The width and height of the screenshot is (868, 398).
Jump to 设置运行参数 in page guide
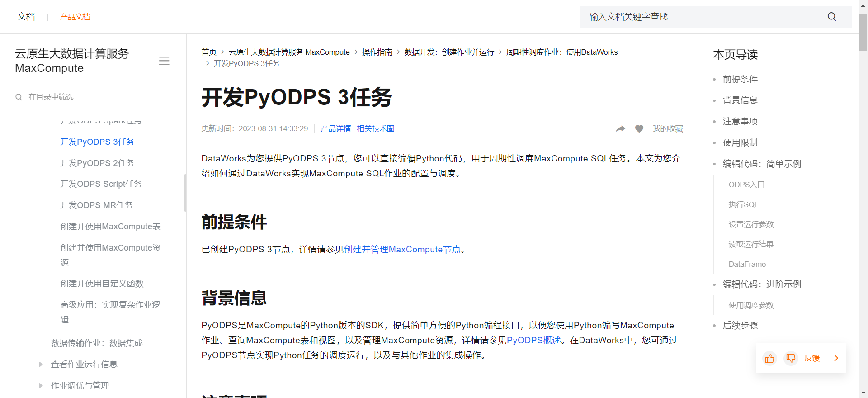click(751, 225)
